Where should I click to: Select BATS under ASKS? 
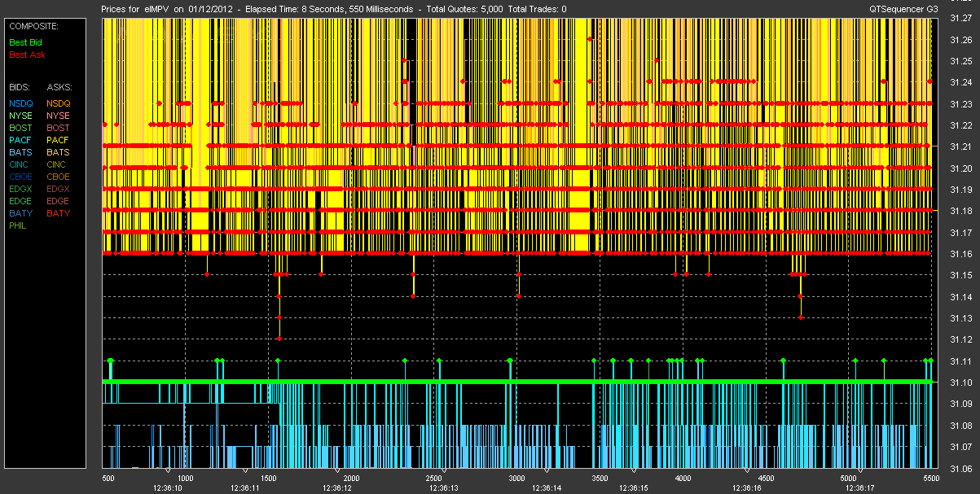point(59,152)
